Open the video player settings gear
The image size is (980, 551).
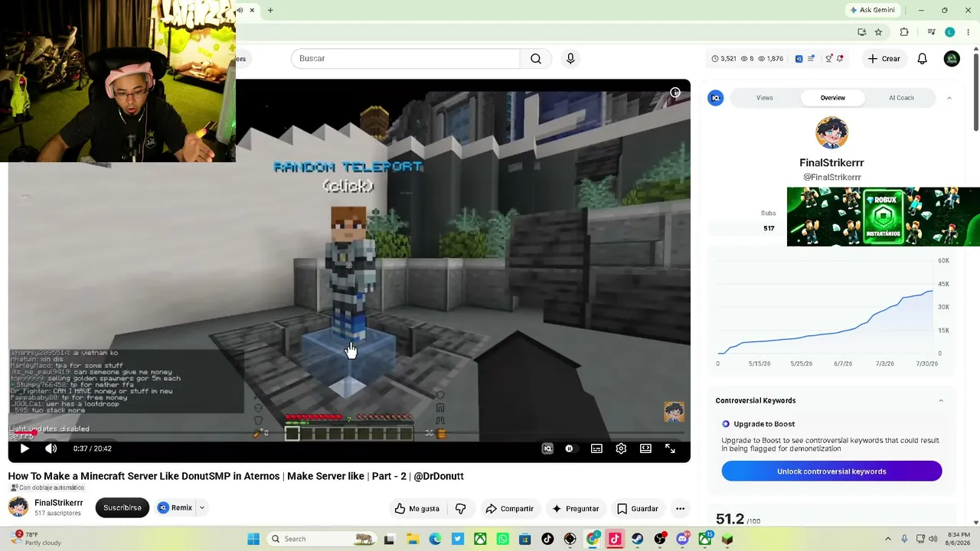pos(621,448)
